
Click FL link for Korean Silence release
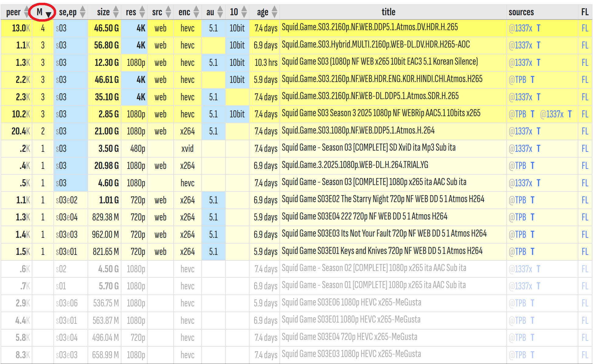click(584, 62)
